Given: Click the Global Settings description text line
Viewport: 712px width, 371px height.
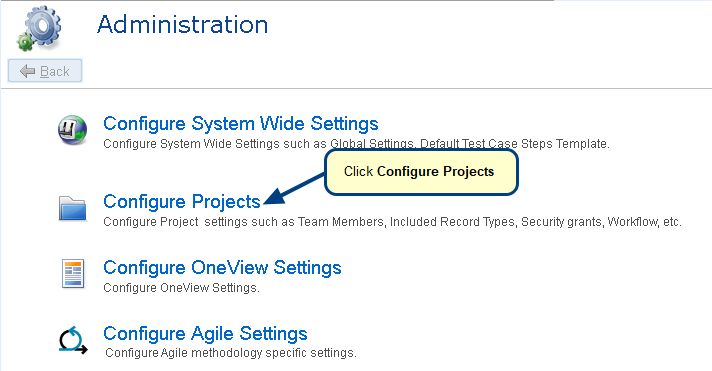Looking at the screenshot, I should 356,144.
